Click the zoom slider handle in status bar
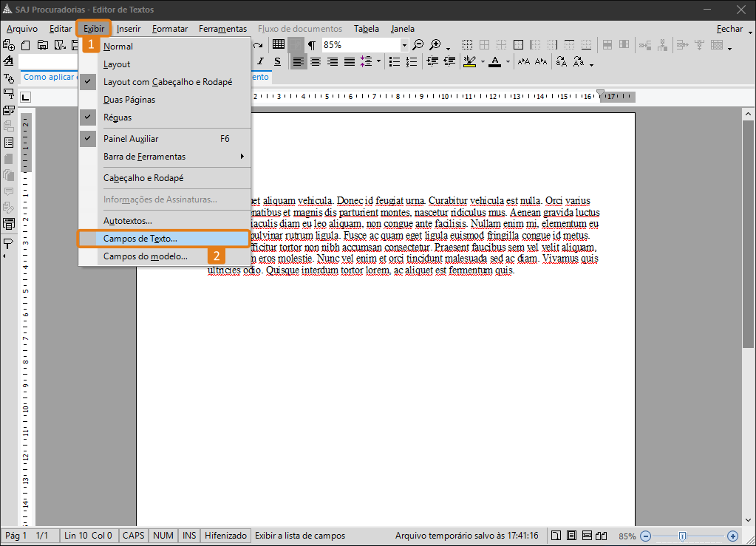Image resolution: width=756 pixels, height=546 pixels. click(x=682, y=536)
